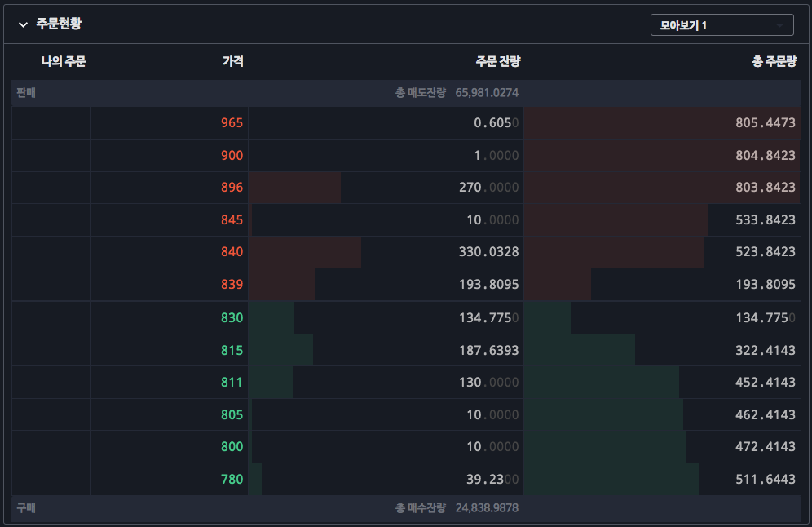The width and height of the screenshot is (812, 527).
Task: Click the 총 주문량 column header
Action: (x=774, y=61)
